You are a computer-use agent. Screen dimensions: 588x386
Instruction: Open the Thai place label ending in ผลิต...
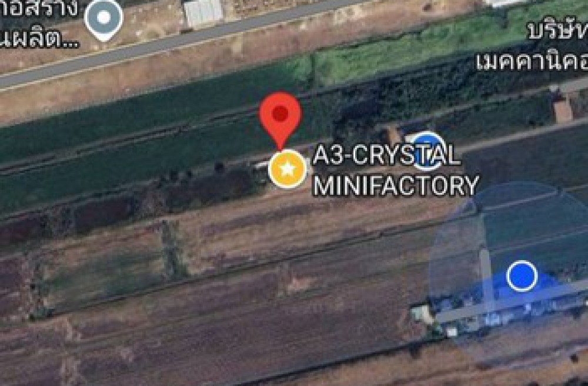39,24
